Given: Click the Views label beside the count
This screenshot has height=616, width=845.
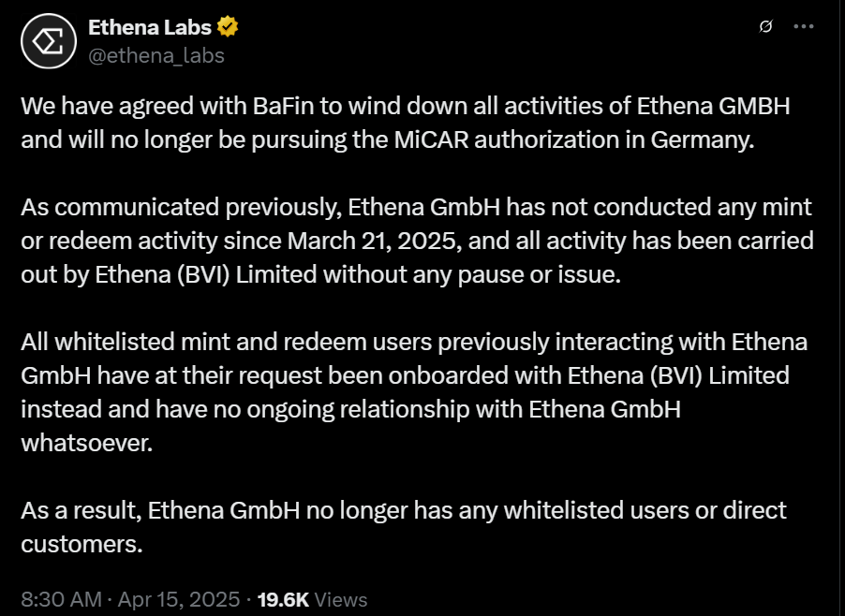Looking at the screenshot, I should point(343,599).
